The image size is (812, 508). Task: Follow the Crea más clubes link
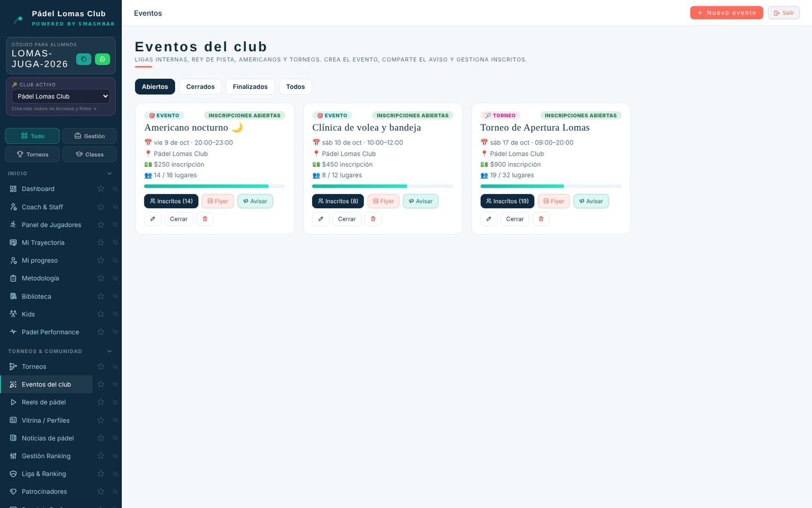(54, 109)
